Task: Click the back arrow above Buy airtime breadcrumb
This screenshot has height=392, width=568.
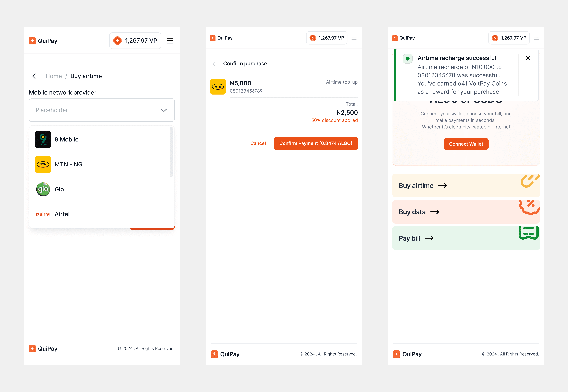Action: coord(34,76)
